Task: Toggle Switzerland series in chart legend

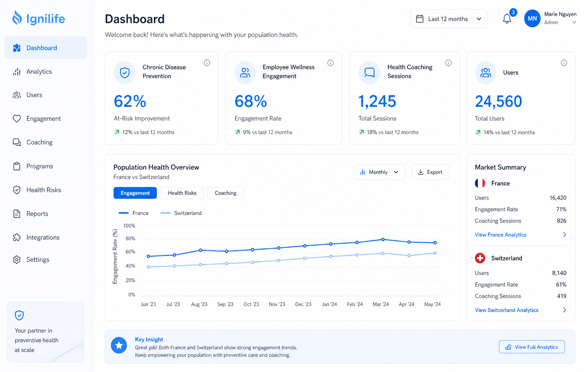Action: pyautogui.click(x=181, y=213)
